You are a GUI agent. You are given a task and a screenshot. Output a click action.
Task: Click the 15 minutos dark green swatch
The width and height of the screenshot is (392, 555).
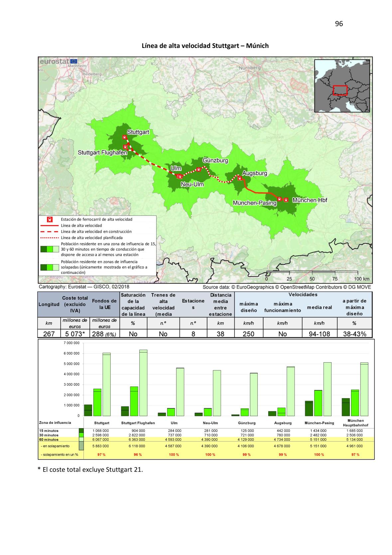click(81, 431)
